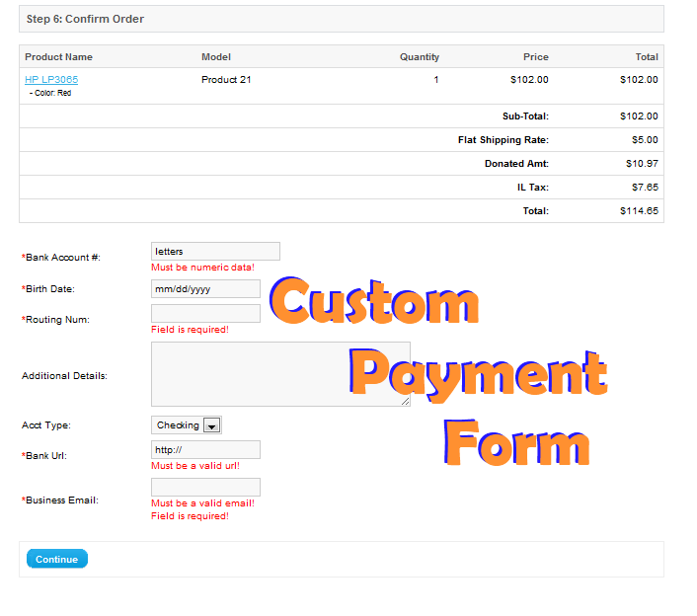Click the Bank Url label
Screen dimensions: 697x616
click(x=44, y=455)
